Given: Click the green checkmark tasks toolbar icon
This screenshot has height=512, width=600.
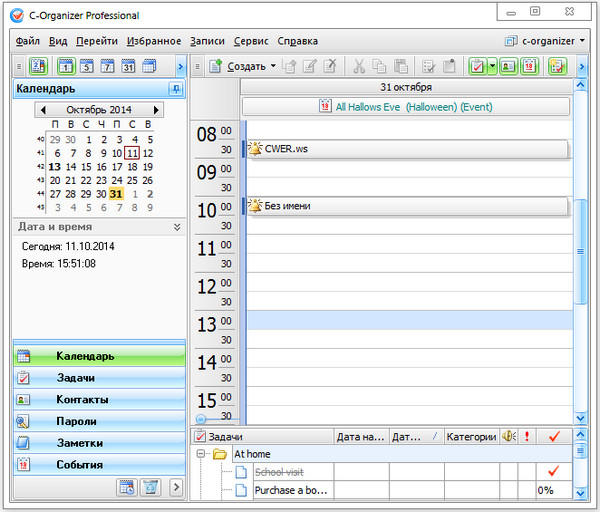Looking at the screenshot, I should pos(476,66).
